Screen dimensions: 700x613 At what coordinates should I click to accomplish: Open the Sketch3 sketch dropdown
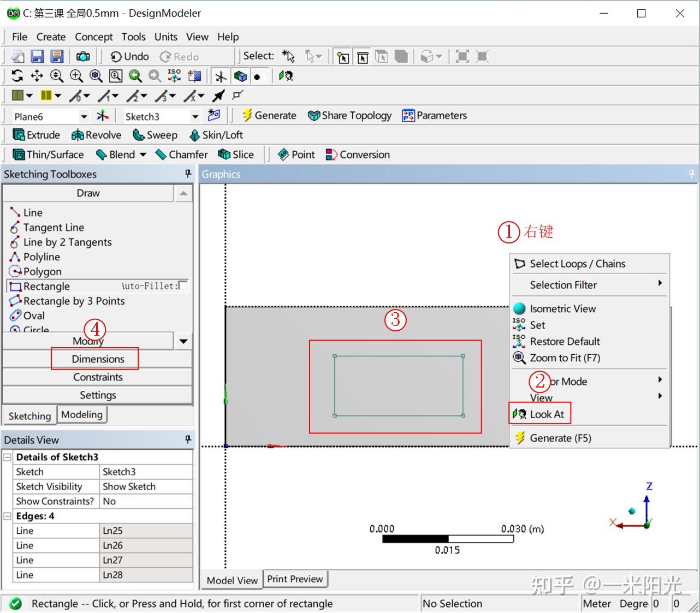click(x=195, y=116)
